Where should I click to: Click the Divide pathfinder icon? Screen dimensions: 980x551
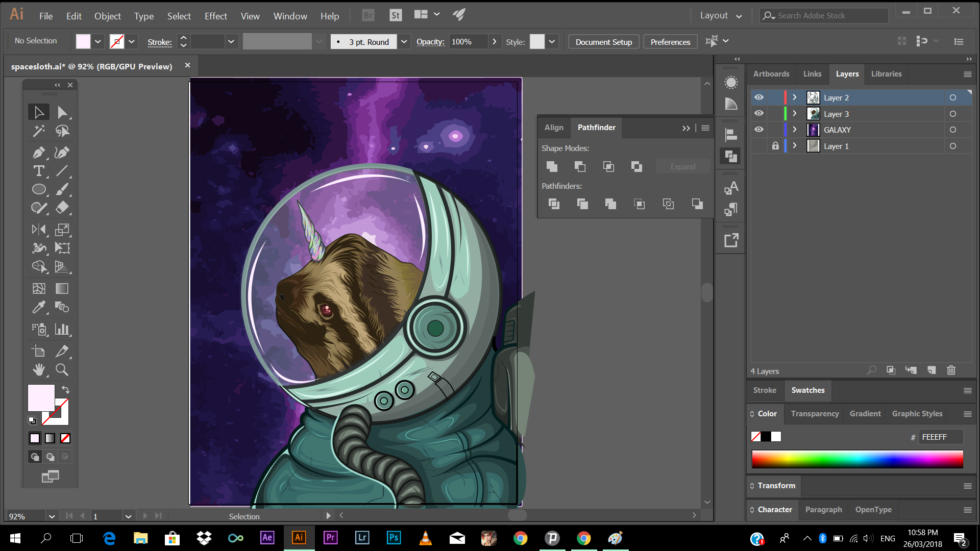554,204
